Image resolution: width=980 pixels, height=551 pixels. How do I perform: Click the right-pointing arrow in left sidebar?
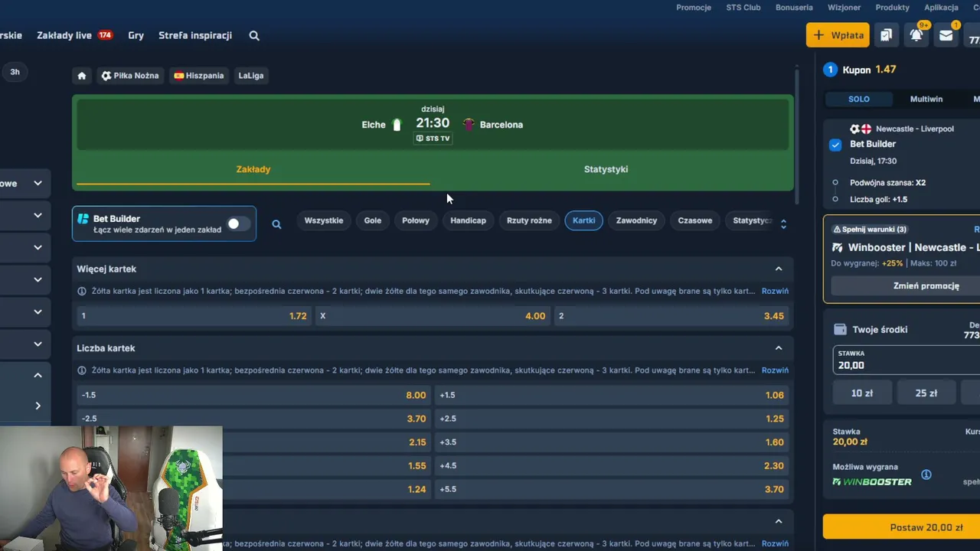38,406
